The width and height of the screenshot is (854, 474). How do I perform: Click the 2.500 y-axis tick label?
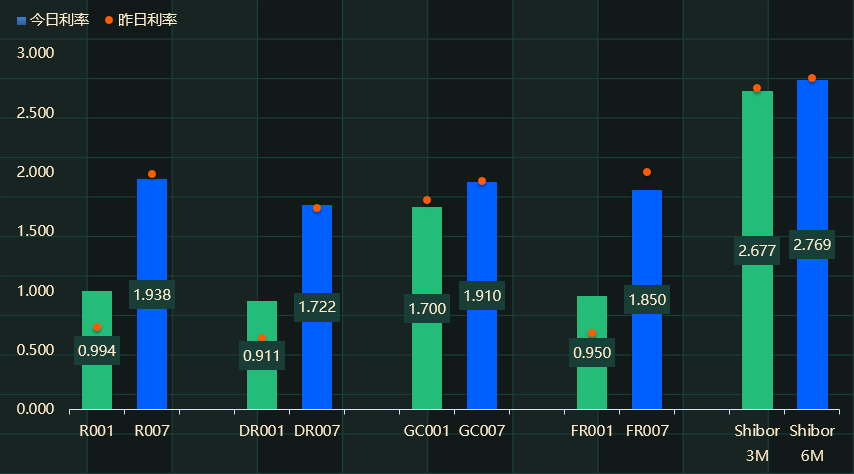[35, 113]
